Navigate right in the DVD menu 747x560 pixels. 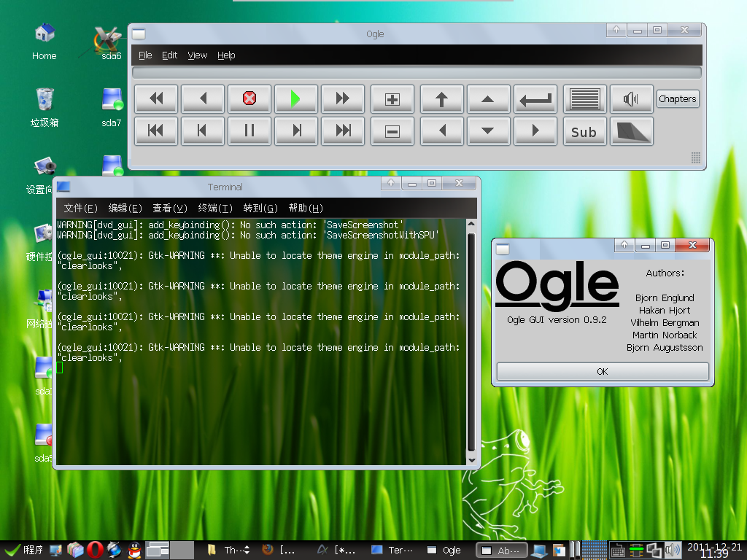click(x=535, y=131)
